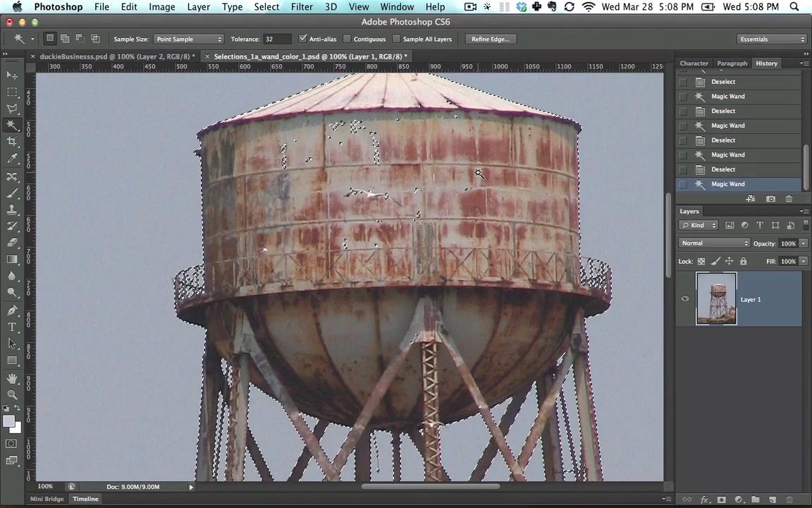Open the Select menu
Viewport: 812px width, 508px height.
click(266, 7)
